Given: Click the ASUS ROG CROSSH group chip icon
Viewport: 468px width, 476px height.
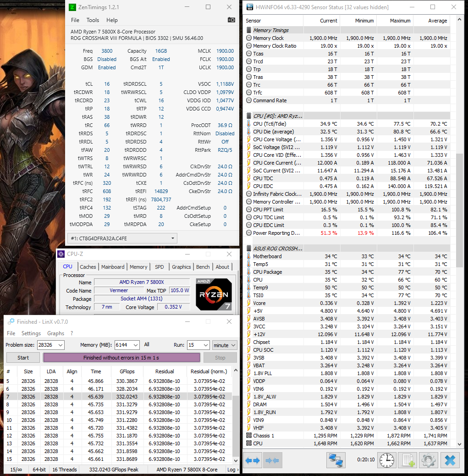Looking at the screenshot, I should coord(249,249).
